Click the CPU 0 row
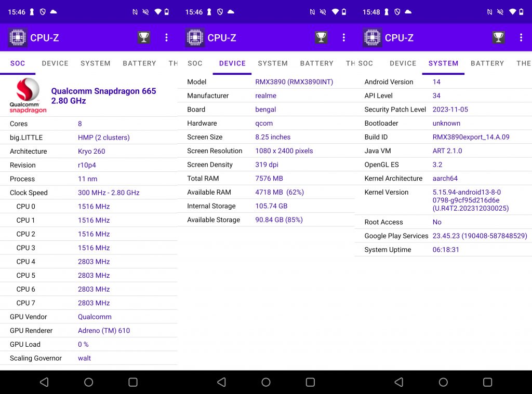This screenshot has width=532, height=394. coord(88,207)
